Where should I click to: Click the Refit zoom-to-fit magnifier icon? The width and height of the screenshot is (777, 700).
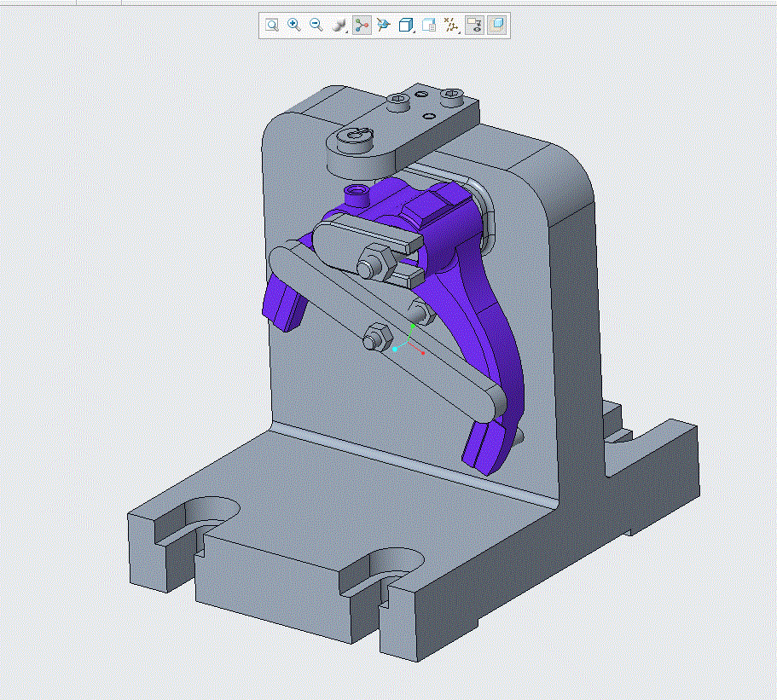[x=271, y=25]
